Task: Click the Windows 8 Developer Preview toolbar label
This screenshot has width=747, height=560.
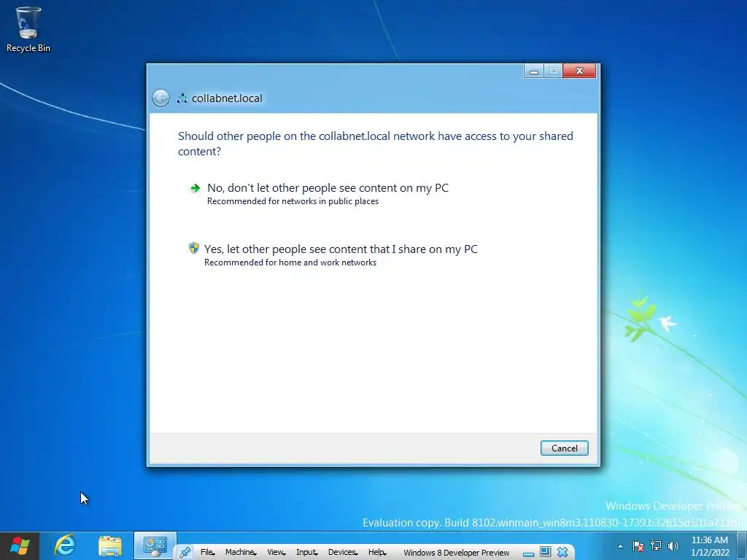Action: 457,553
